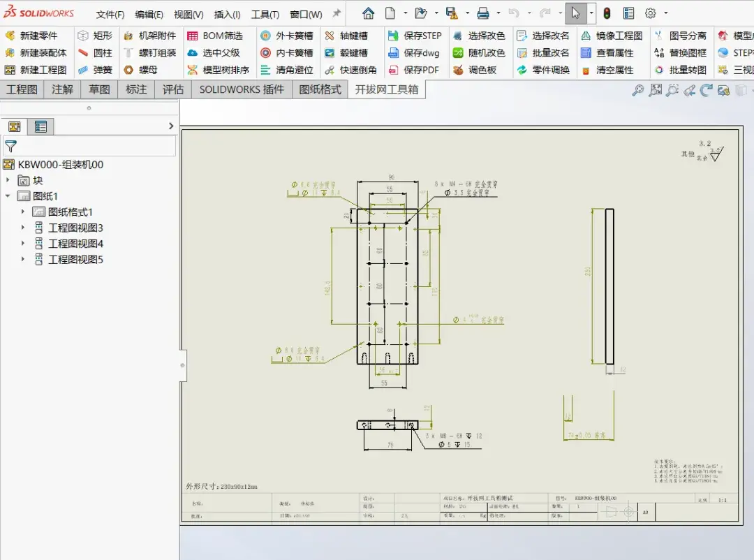Open Options gear icon
The width and height of the screenshot is (754, 560).
click(651, 13)
